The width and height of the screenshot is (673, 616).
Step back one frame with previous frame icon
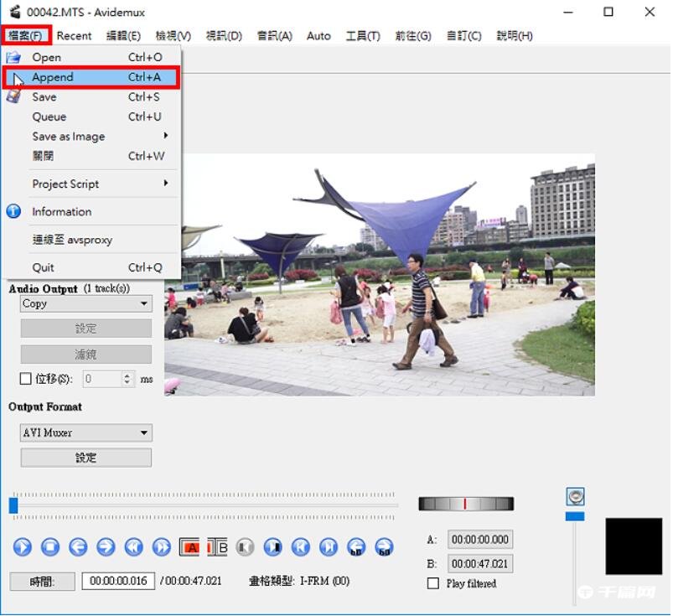tap(78, 546)
